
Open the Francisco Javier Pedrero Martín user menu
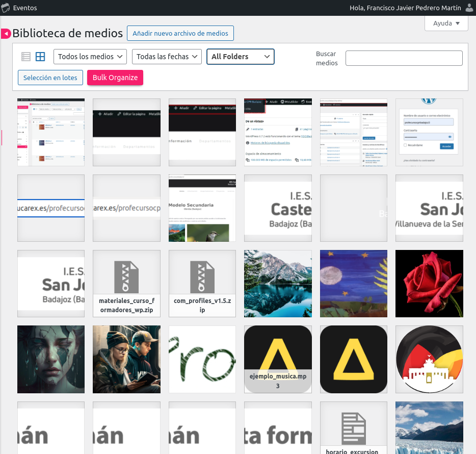click(x=406, y=8)
